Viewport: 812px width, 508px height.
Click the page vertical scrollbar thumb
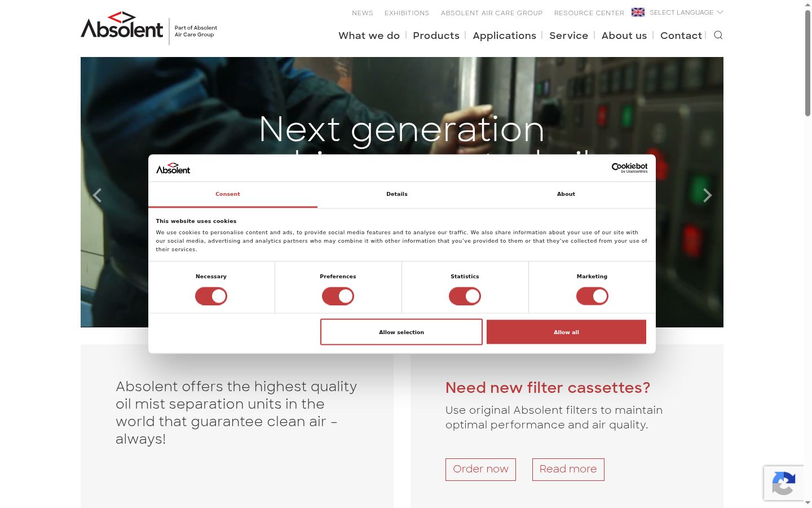click(x=807, y=63)
